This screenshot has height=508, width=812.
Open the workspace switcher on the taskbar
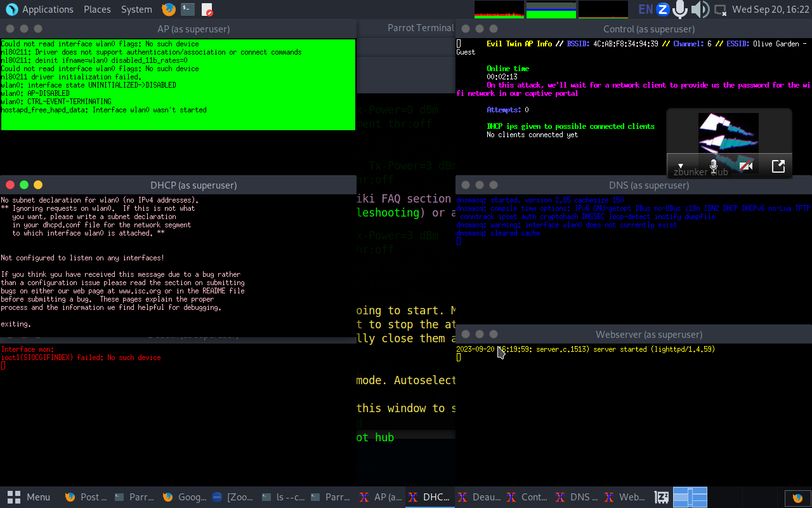point(690,497)
